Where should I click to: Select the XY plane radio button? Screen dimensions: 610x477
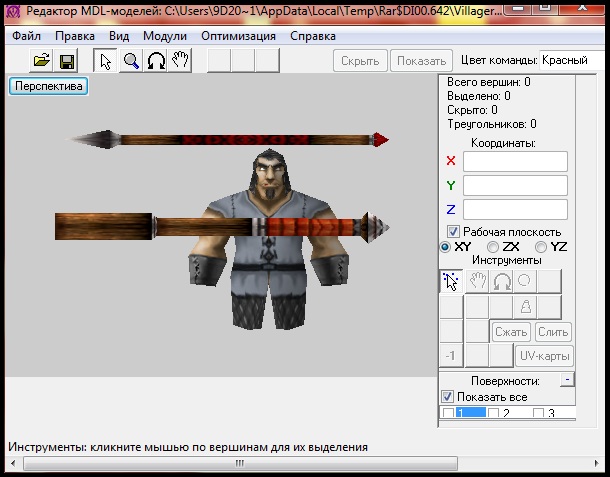click(x=446, y=247)
